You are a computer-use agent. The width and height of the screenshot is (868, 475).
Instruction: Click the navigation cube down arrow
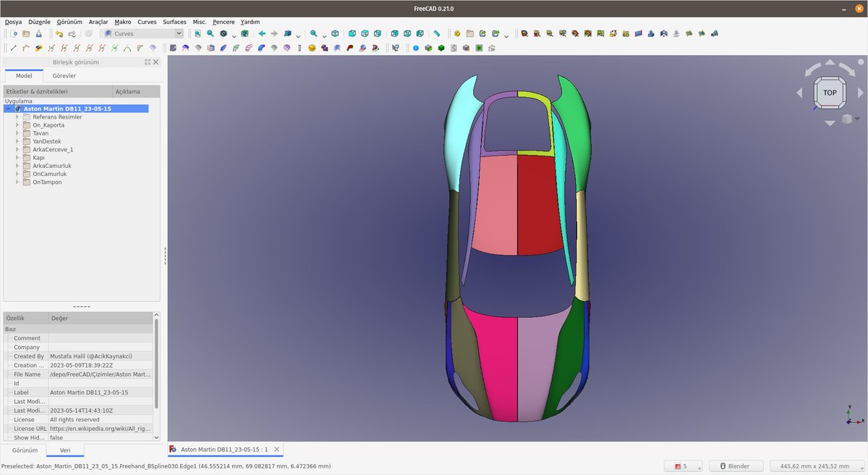(830, 123)
